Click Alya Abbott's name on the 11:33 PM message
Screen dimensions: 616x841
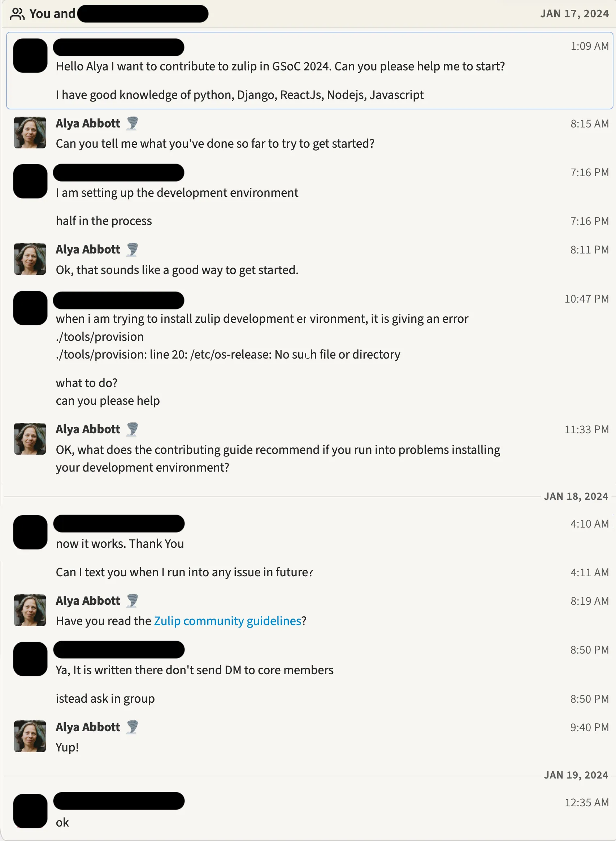[x=88, y=429]
